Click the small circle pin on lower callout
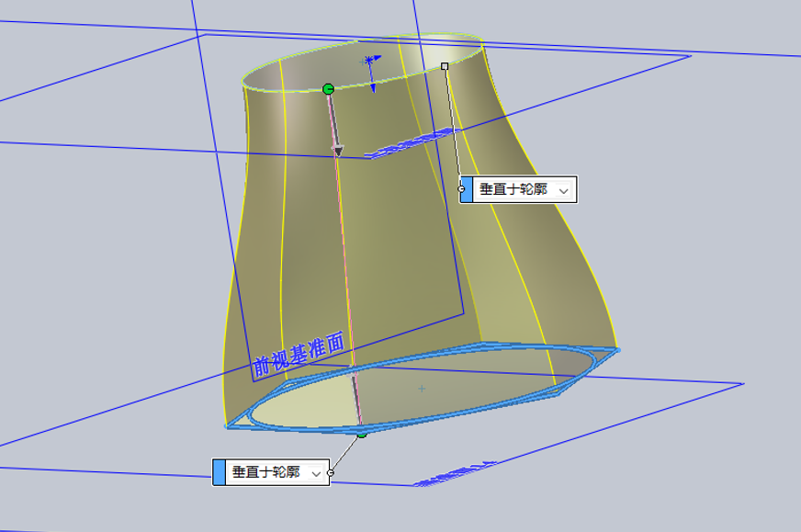The height and width of the screenshot is (532, 801). 331,472
